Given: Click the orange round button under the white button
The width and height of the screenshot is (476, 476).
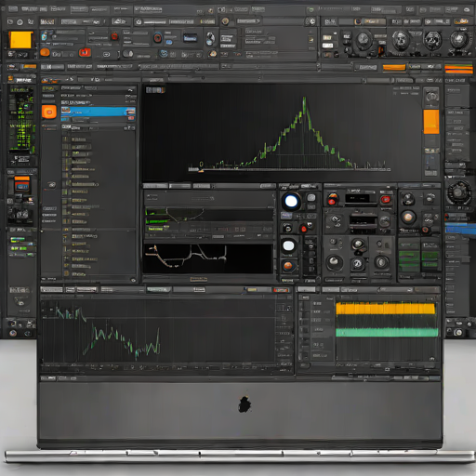Looking at the screenshot, I should point(288,266).
